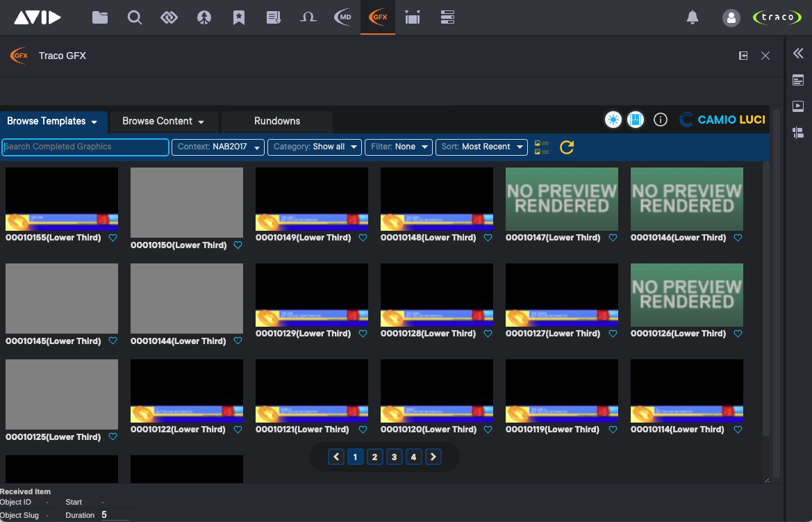The image size is (812, 522).
Task: Toggle the light theme sun button
Action: tap(613, 120)
